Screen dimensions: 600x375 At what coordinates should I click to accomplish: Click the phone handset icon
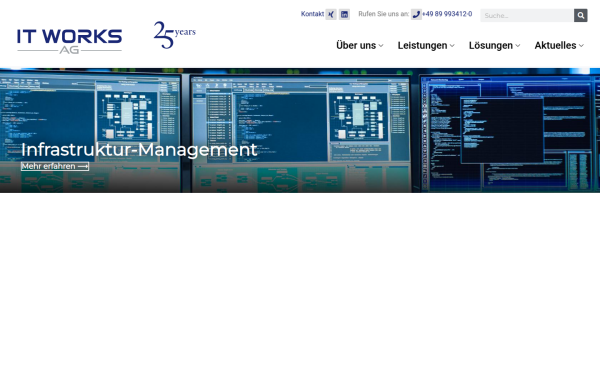pyautogui.click(x=416, y=15)
